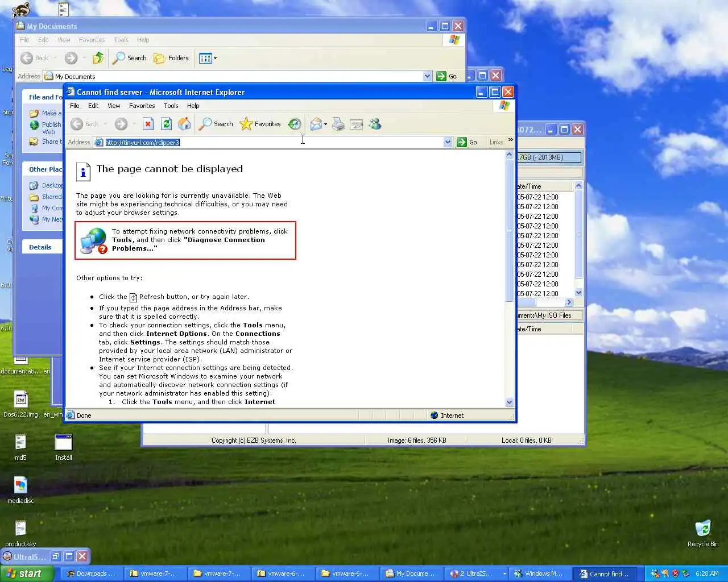Viewport: 728px width, 582px height.
Task: Click the Up folder icon in My Documents
Action: pyautogui.click(x=98, y=58)
